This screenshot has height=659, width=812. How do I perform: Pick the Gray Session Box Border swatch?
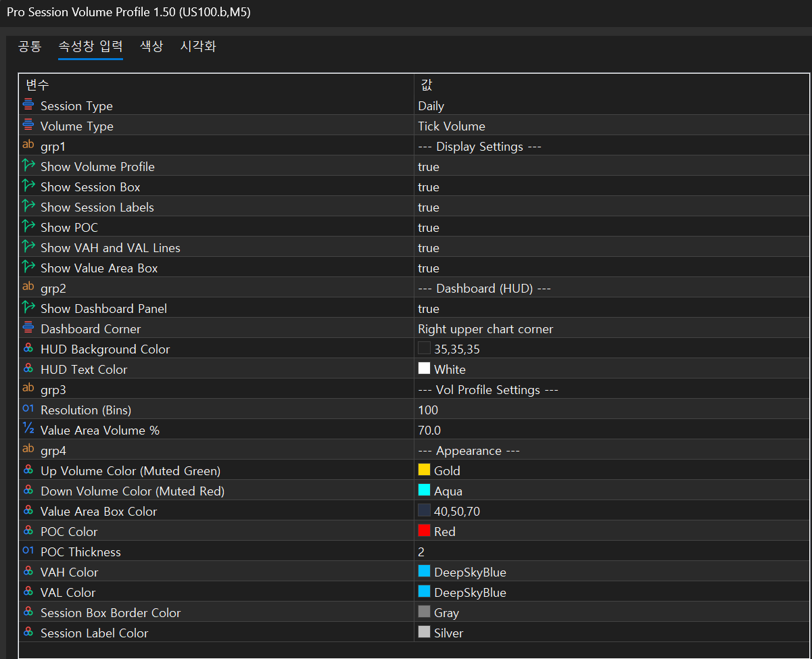(424, 612)
